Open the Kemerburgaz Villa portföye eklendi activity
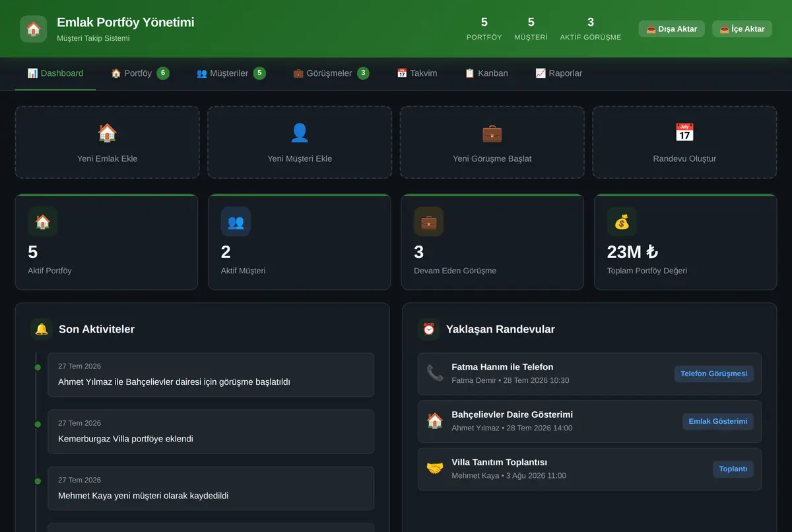Viewport: 792px width, 532px height. point(211,432)
